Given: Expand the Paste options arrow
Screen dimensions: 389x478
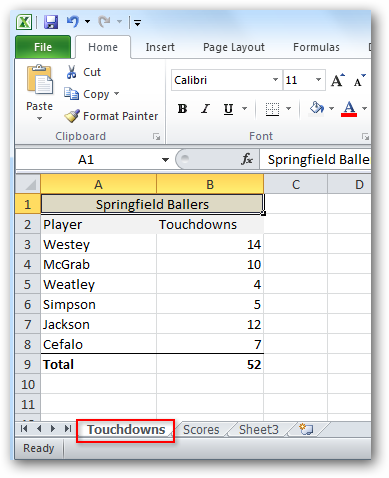Looking at the screenshot, I should click(x=39, y=118).
